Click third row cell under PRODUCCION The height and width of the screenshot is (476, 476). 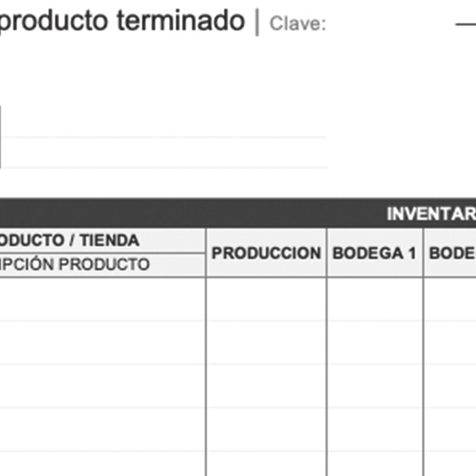coord(266,386)
